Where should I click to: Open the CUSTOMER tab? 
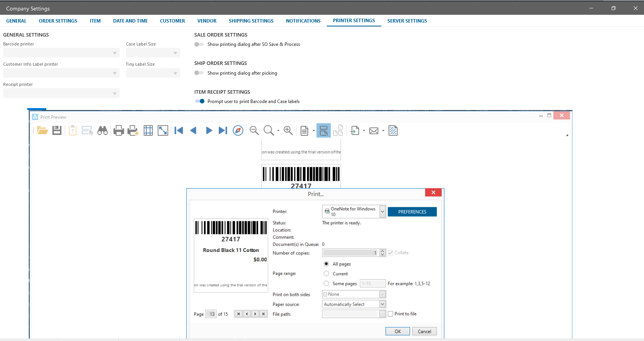point(173,21)
